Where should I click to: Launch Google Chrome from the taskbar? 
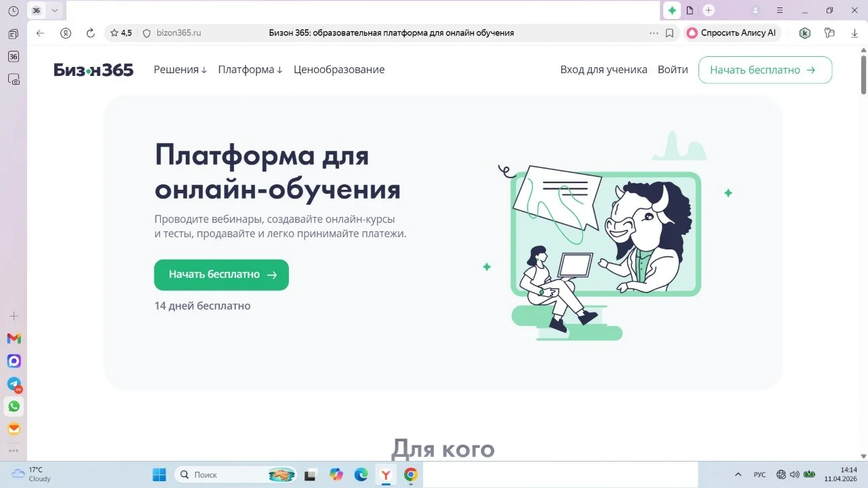pos(410,474)
